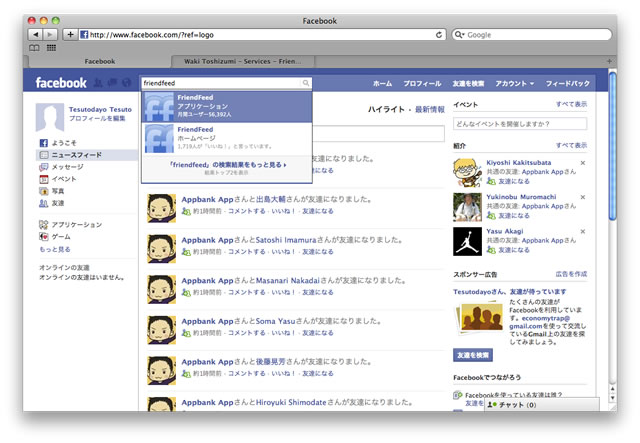The image size is (640, 443).
Task: Like the 出島大輔 friendship story via いいね！
Action: [283, 211]
